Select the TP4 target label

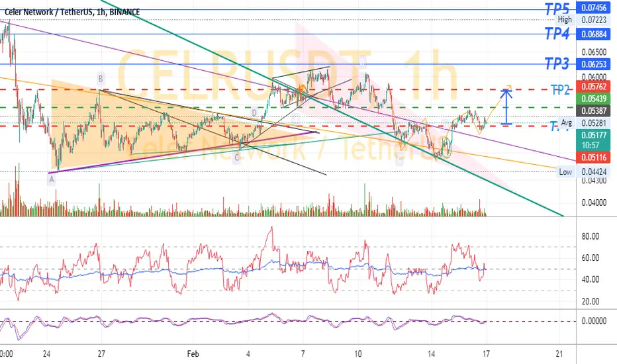pos(557,34)
